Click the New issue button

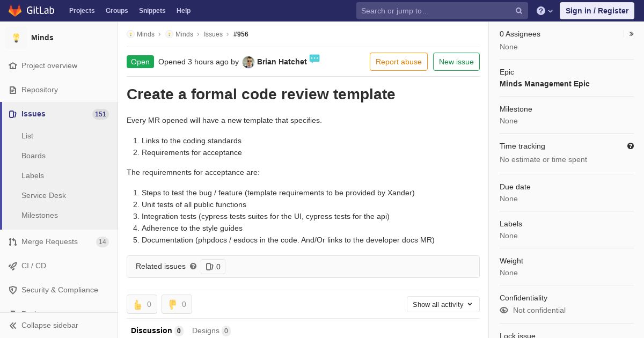456,62
